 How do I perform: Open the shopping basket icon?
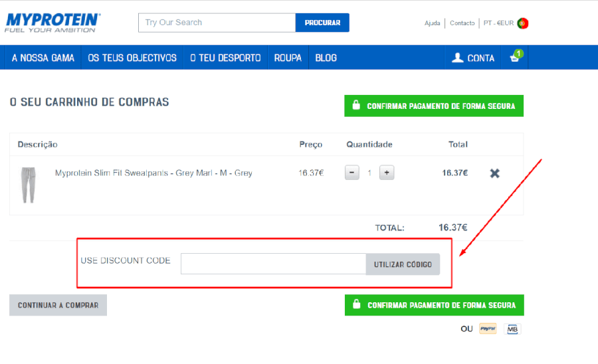[515, 58]
